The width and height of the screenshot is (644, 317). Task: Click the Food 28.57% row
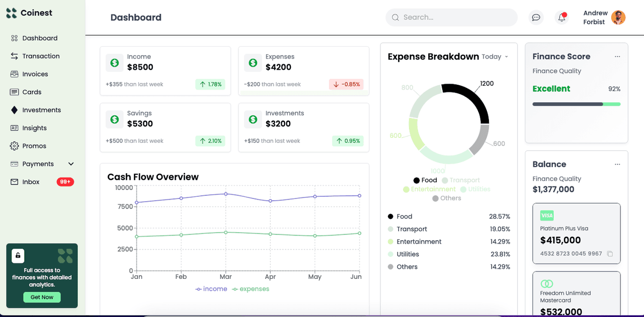coord(449,217)
